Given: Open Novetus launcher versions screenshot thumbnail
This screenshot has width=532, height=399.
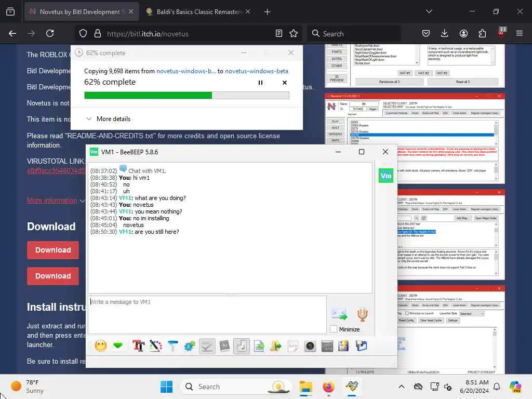Looking at the screenshot, I should (415, 138).
